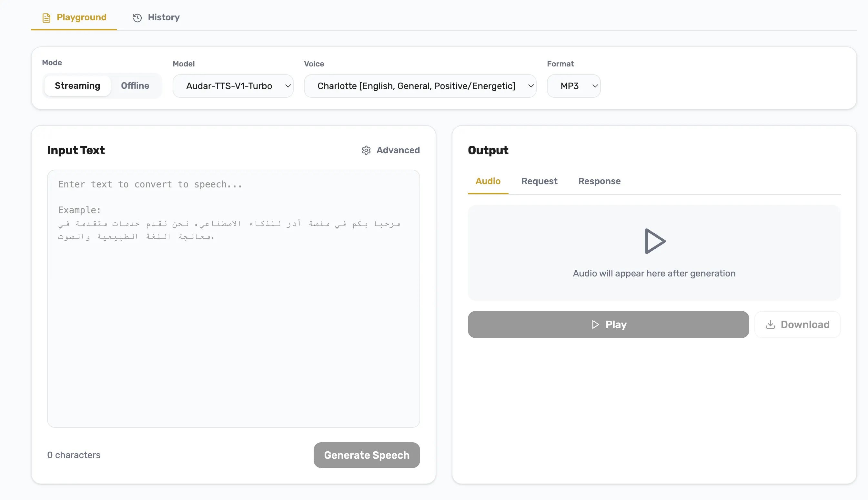Open the Playground tab
Viewport: 868px width, 500px height.
(x=74, y=17)
